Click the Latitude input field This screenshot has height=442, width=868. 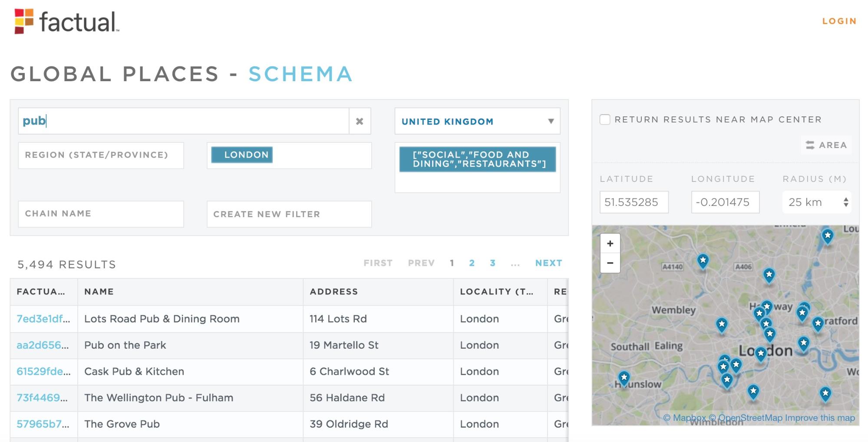click(634, 202)
